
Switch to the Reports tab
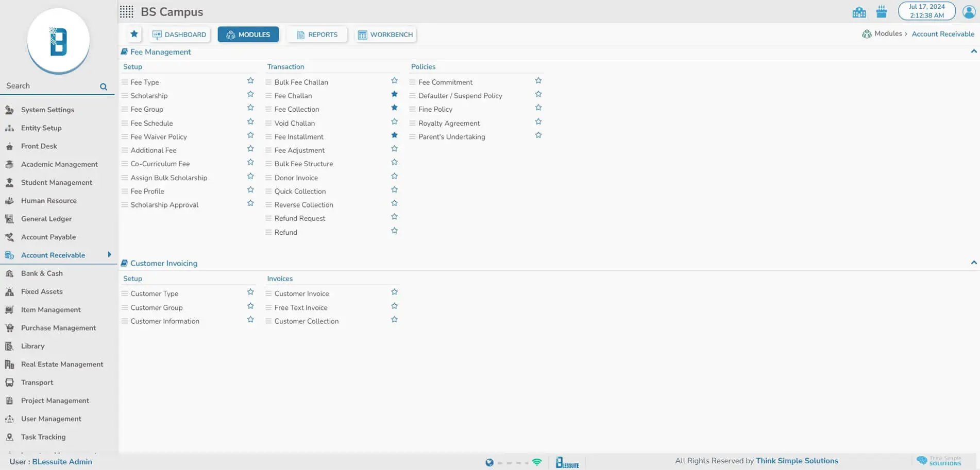317,34
